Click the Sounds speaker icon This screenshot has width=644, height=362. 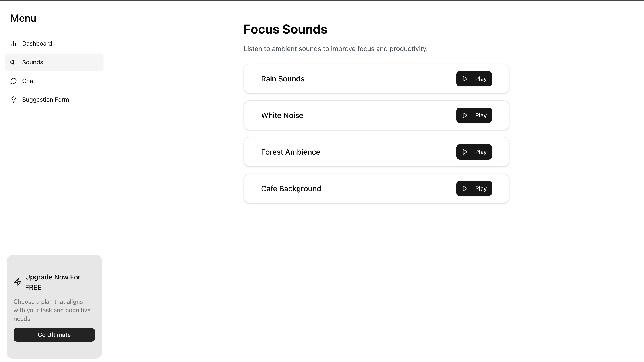(12, 62)
